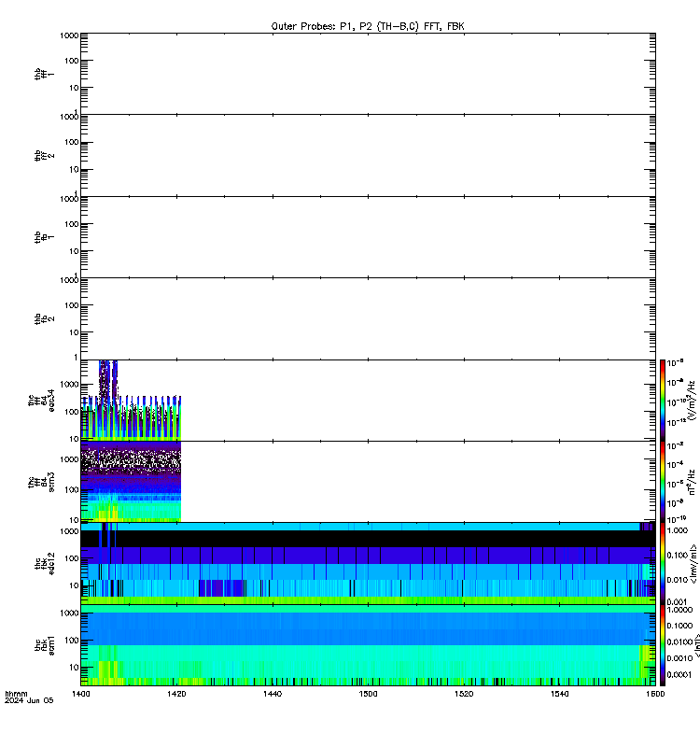The image size is (700, 747).
Task: Click the '0.0010' color bar tick value
Action: [679, 658]
